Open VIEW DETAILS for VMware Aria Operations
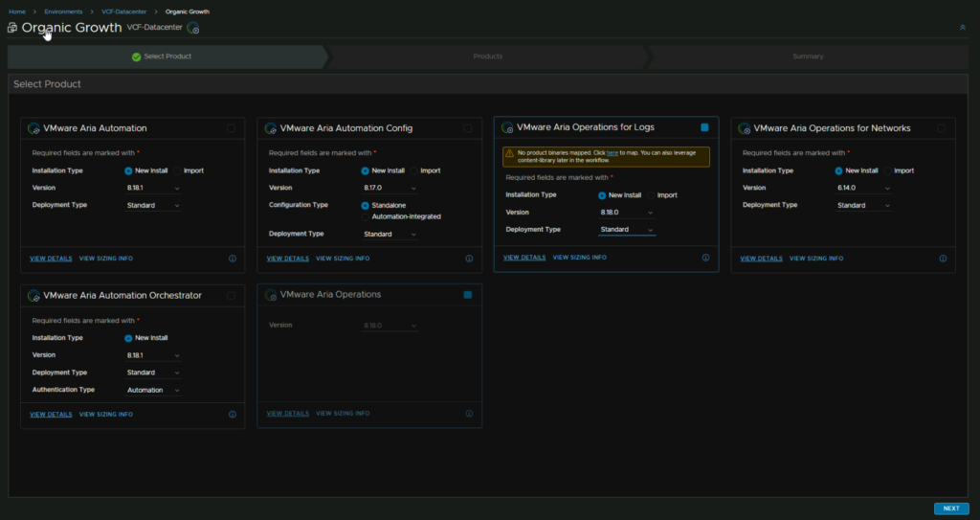This screenshot has height=520, width=980. [287, 414]
